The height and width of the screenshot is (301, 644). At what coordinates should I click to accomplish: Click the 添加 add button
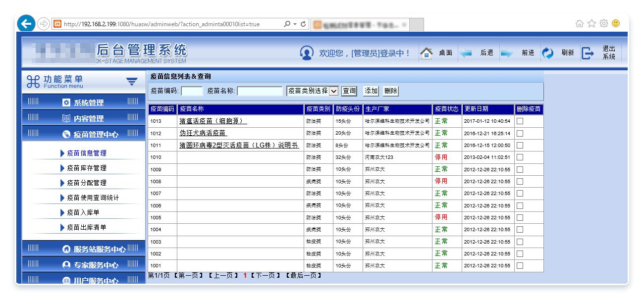pyautogui.click(x=371, y=91)
